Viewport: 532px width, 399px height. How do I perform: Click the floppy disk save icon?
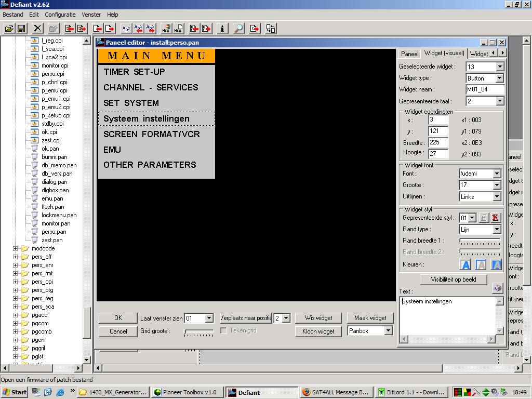tap(22, 29)
